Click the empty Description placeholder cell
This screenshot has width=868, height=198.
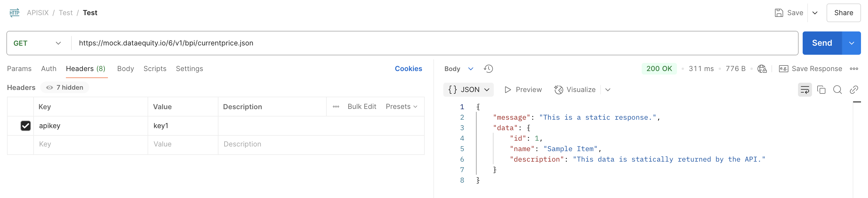(321, 144)
